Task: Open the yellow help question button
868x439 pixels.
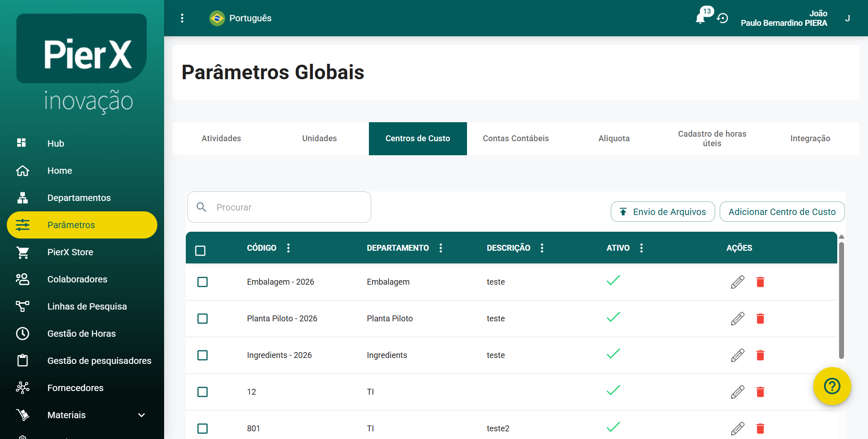Action: click(832, 386)
